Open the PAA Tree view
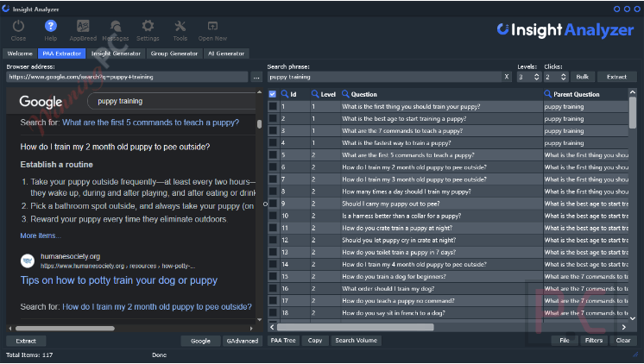The width and height of the screenshot is (644, 364). pos(283,340)
